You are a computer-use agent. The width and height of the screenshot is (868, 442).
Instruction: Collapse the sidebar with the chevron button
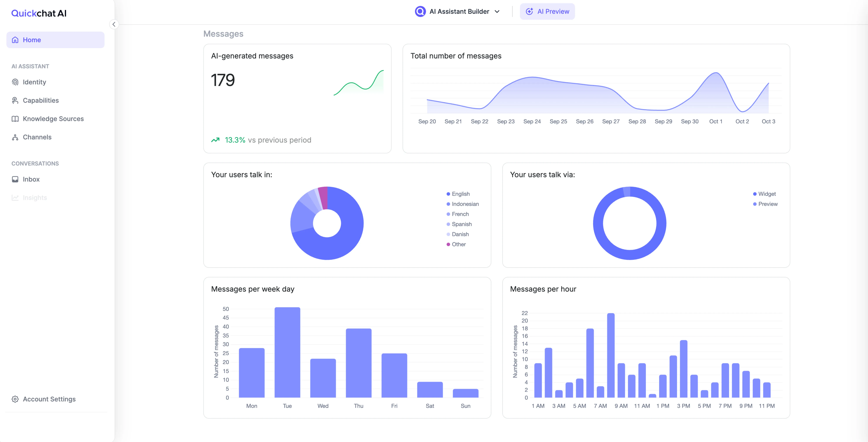114,24
